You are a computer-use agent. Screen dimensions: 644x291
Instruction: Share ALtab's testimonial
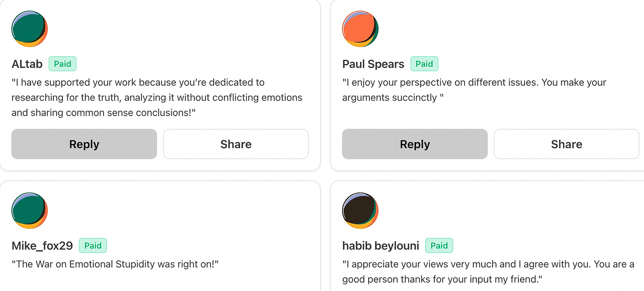click(x=236, y=144)
